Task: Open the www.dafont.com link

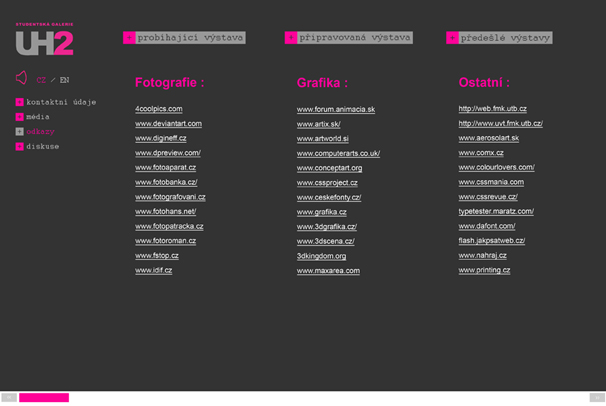Action: click(x=491, y=226)
